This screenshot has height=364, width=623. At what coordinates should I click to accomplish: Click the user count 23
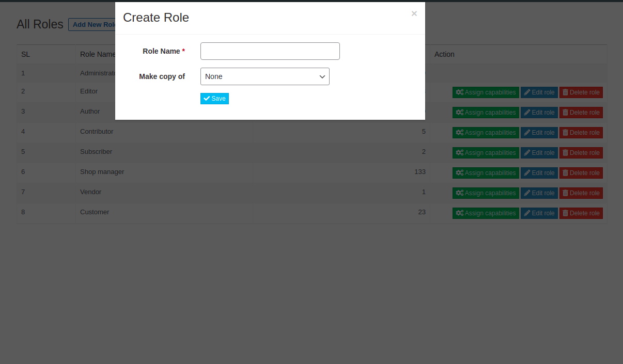click(422, 212)
